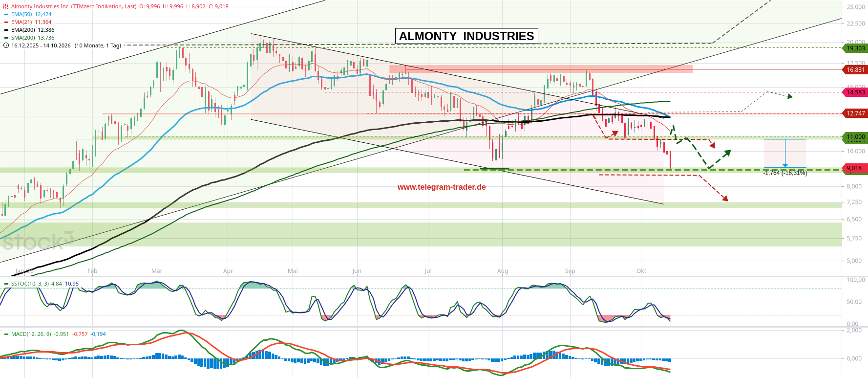Screen dimensions: 868x378
Task: Click the red 14,583 price label
Action: pos(855,92)
